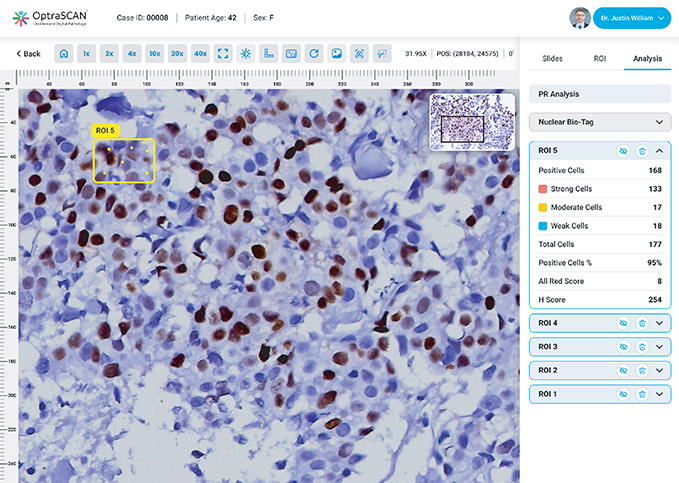This screenshot has height=483, width=679.
Task: Click the Weak Cells count 18
Action: 657,226
